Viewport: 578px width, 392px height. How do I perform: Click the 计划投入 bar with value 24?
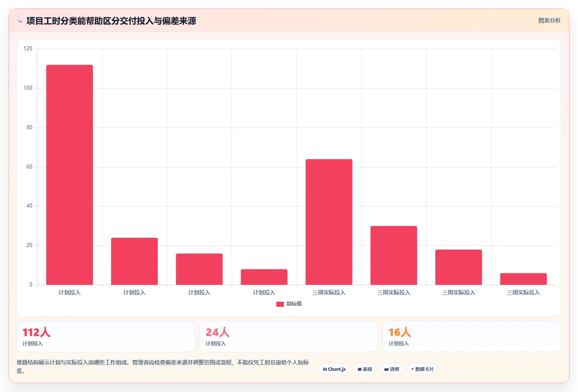point(134,261)
